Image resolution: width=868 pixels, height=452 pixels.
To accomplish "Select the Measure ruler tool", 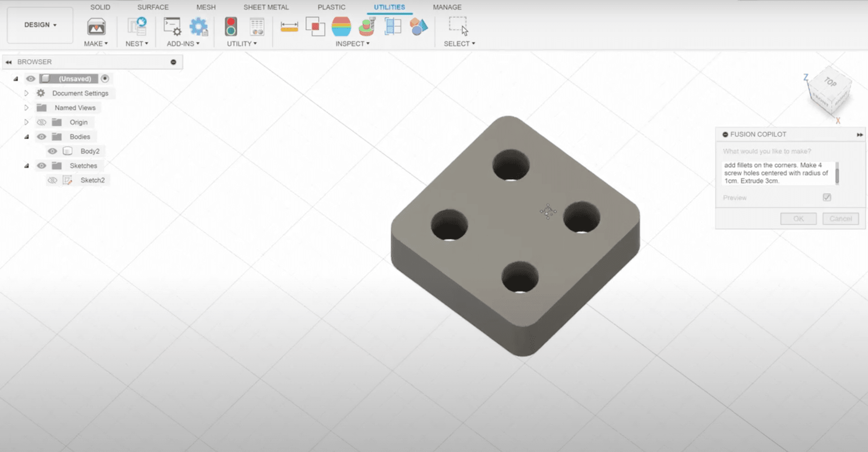I will click(289, 27).
